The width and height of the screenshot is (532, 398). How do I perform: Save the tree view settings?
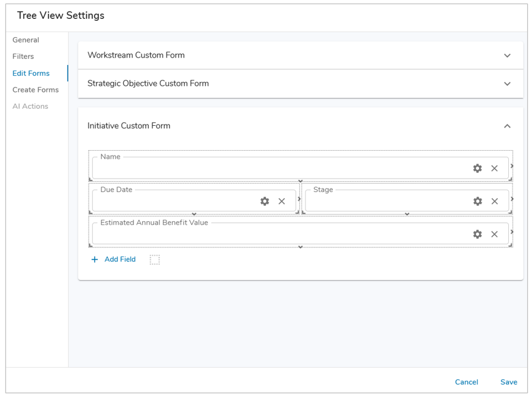coord(508,382)
